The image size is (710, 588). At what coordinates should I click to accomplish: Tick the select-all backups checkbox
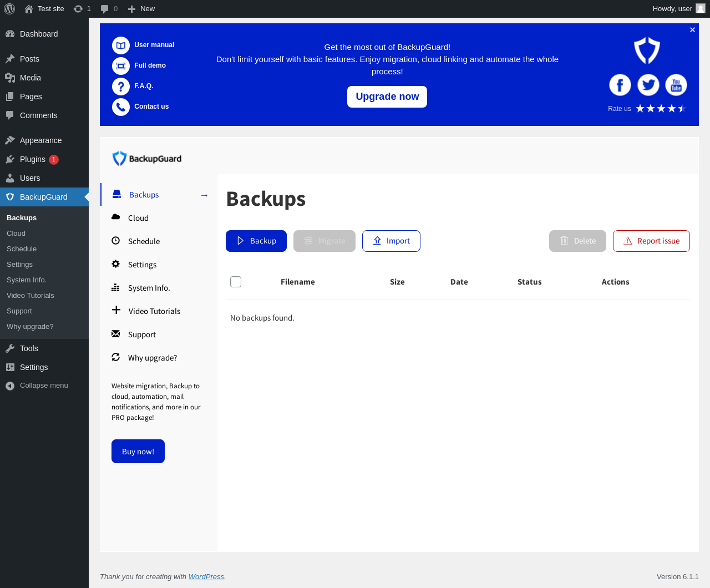236,282
